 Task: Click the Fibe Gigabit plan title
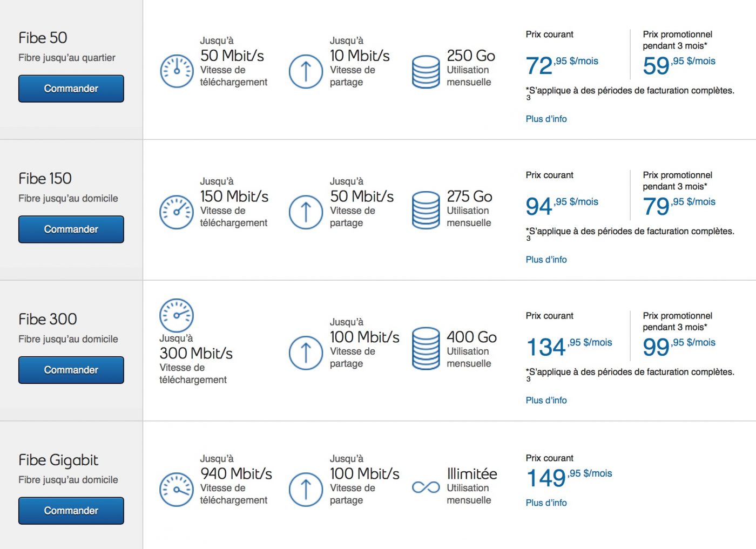point(58,460)
